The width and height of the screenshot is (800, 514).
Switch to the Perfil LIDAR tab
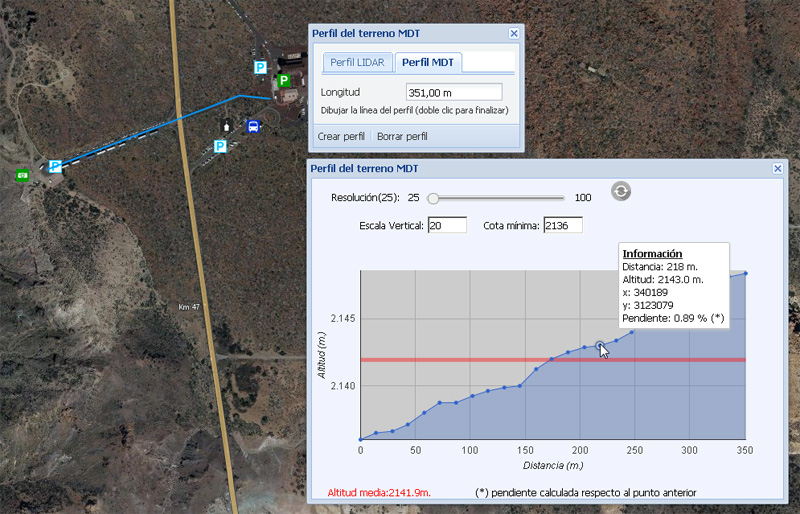point(357,62)
